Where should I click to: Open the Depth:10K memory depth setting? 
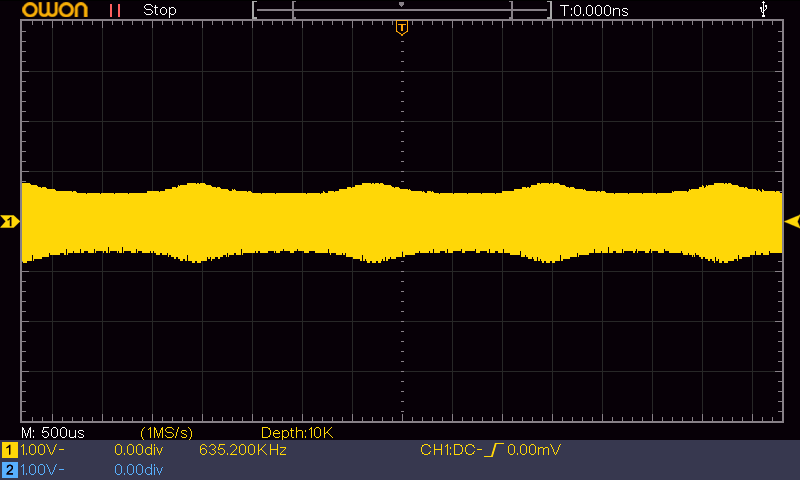[296, 432]
